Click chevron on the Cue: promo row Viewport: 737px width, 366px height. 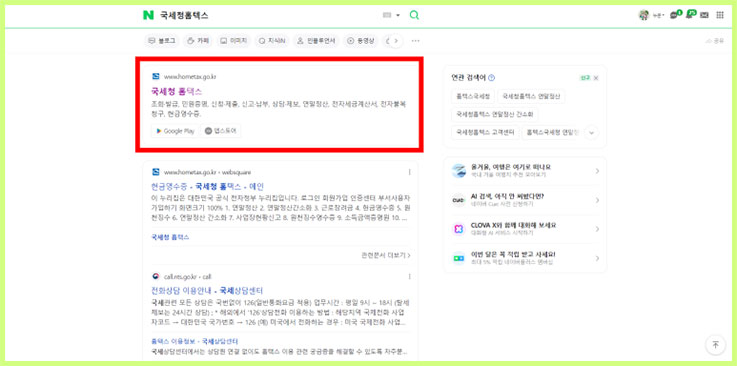597,200
